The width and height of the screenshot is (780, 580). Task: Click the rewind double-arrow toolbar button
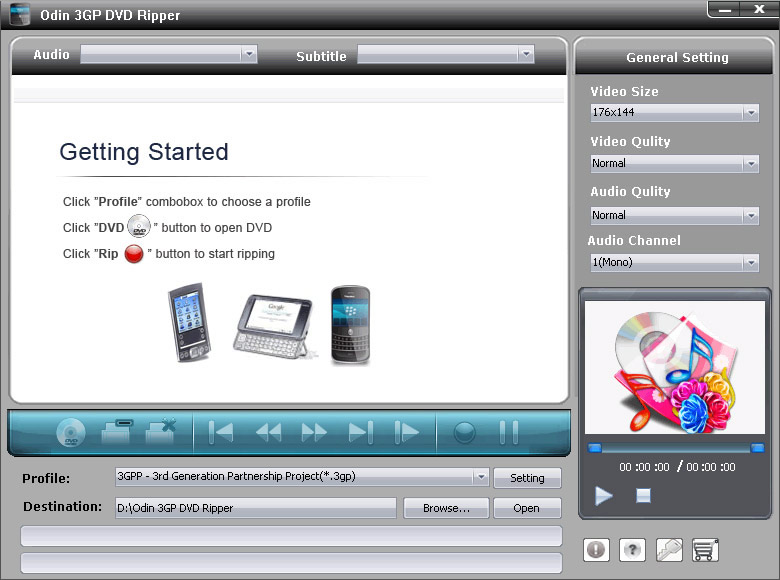click(x=268, y=432)
